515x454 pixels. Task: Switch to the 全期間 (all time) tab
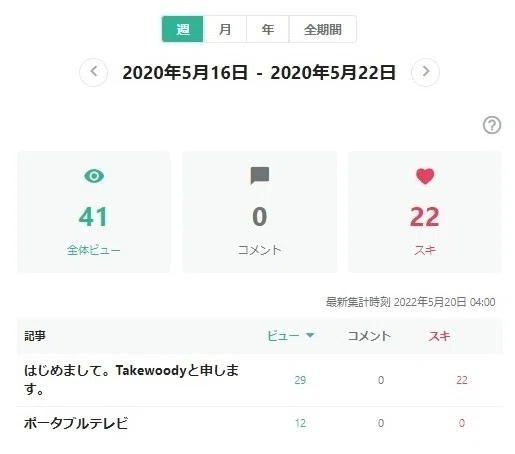[x=323, y=29]
